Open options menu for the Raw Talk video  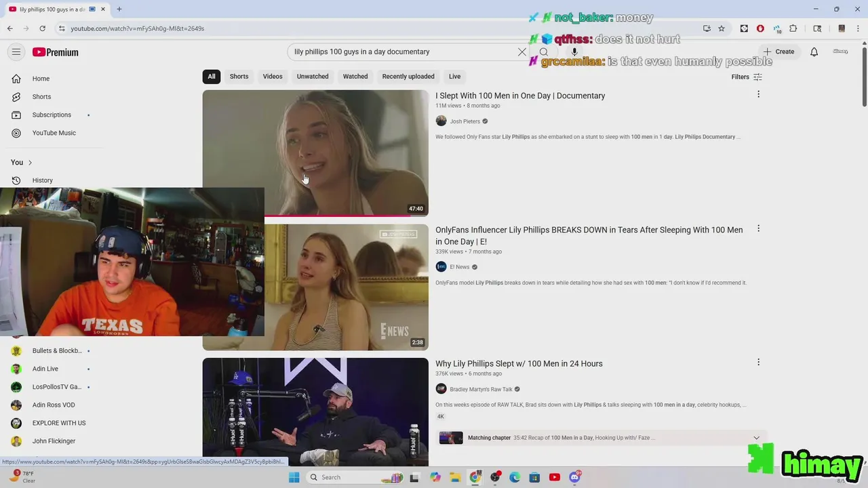pyautogui.click(x=758, y=363)
